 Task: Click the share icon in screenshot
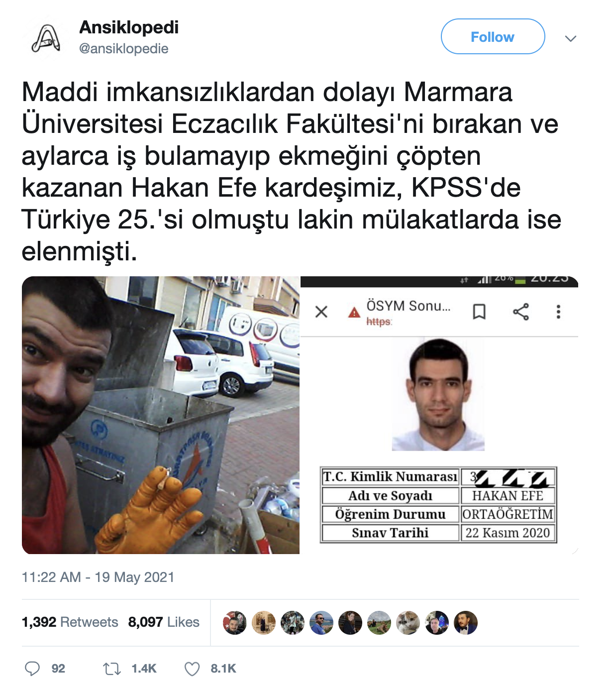pos(521,312)
